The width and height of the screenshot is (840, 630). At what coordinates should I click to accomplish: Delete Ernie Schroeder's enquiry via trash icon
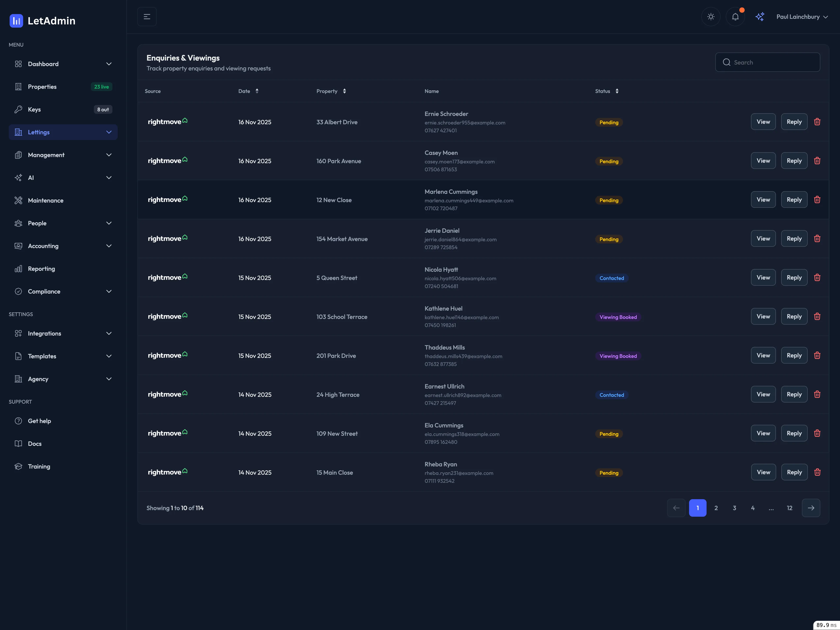818,122
